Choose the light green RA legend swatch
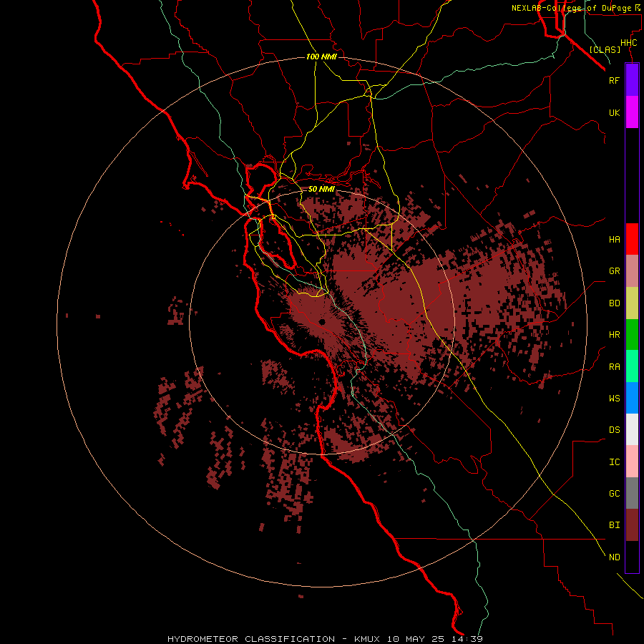Screen dimensions: 644x644 click(632, 366)
